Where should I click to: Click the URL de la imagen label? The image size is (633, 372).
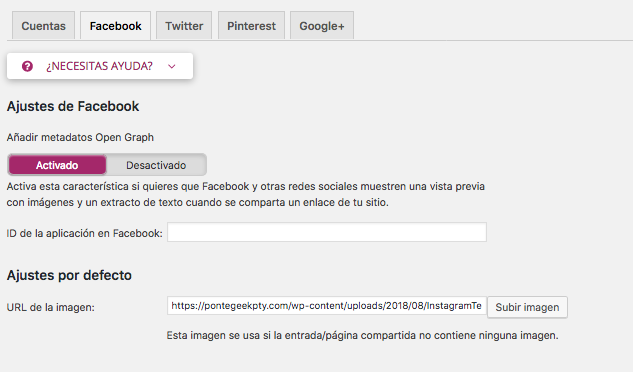pyautogui.click(x=50, y=307)
